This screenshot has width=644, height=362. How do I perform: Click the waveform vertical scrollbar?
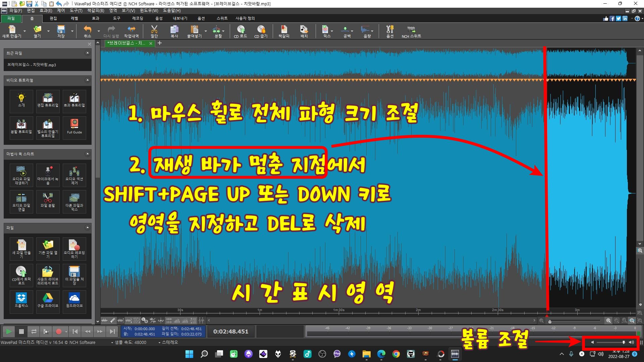[x=640, y=147]
